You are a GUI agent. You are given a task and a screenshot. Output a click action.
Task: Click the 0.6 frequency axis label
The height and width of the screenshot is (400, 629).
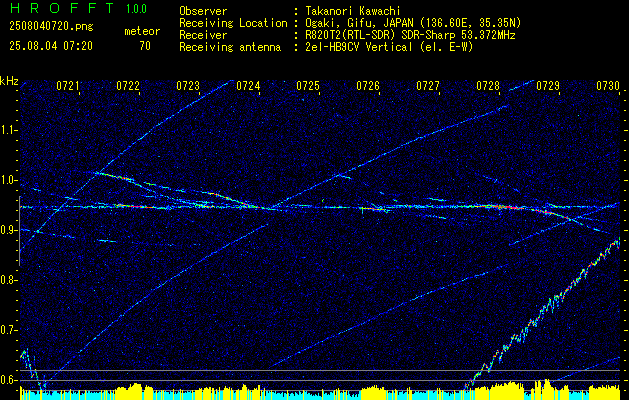click(x=9, y=380)
